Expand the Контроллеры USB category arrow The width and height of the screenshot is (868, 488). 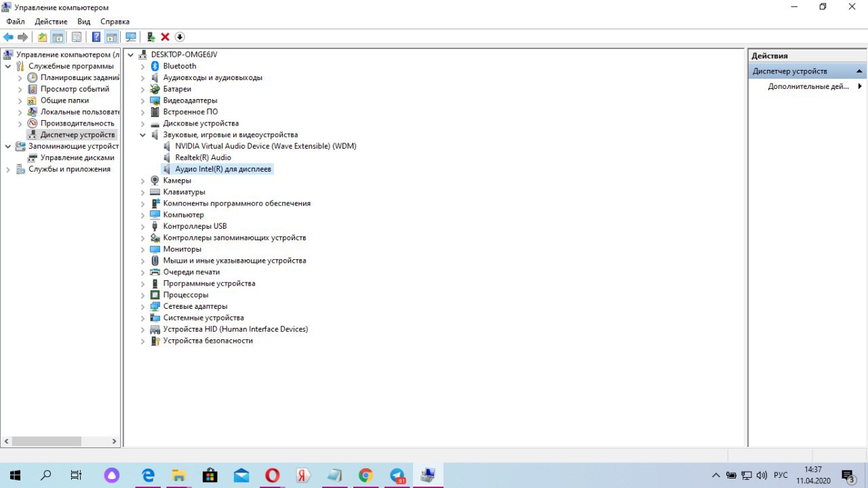142,226
